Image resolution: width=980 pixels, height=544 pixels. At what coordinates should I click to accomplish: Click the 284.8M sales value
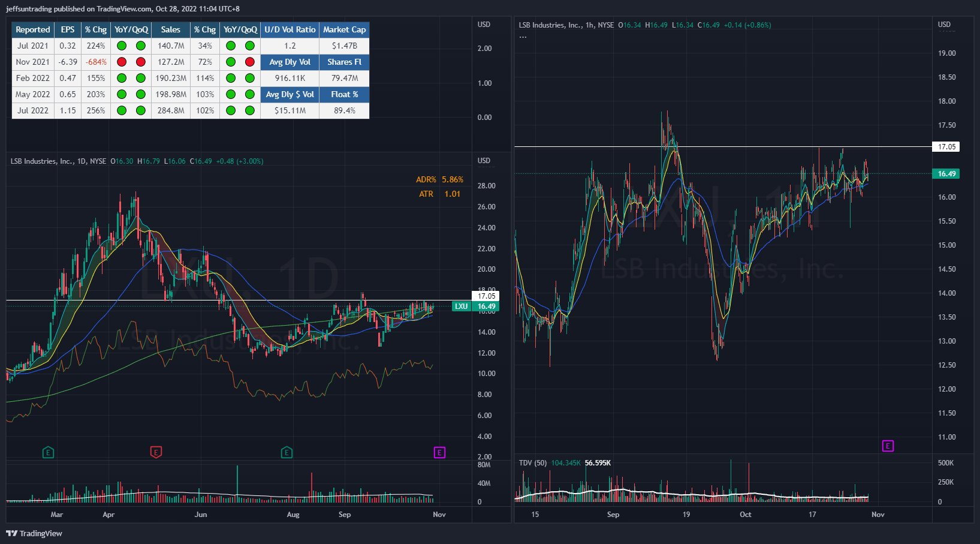coord(171,110)
